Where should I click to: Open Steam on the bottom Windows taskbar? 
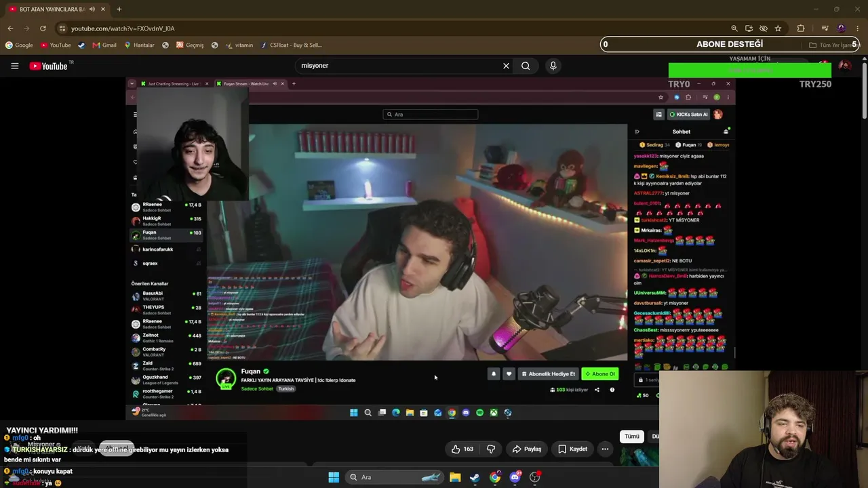tap(475, 477)
